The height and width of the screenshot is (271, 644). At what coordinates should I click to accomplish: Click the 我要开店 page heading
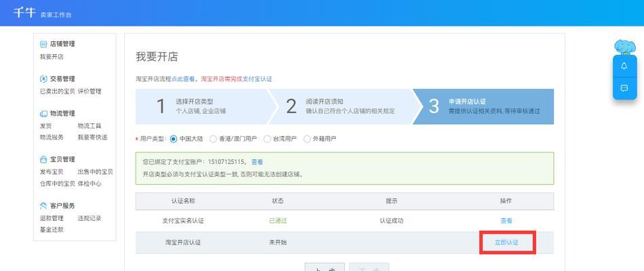pyautogui.click(x=157, y=57)
